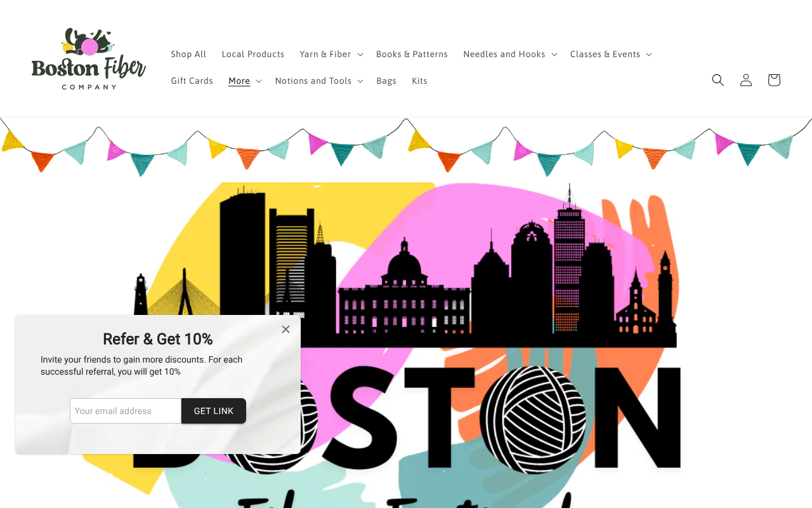Expand the Yarn & Fiber dropdown

pyautogui.click(x=331, y=55)
